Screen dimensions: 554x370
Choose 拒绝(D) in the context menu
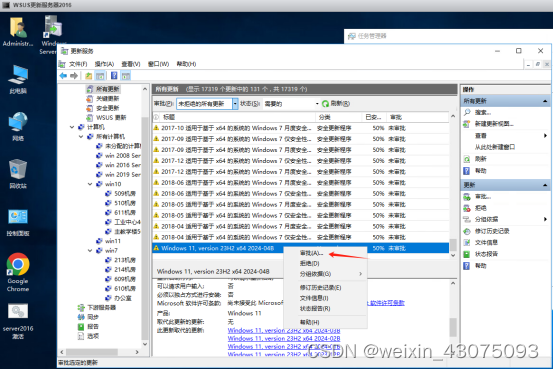pyautogui.click(x=310, y=263)
